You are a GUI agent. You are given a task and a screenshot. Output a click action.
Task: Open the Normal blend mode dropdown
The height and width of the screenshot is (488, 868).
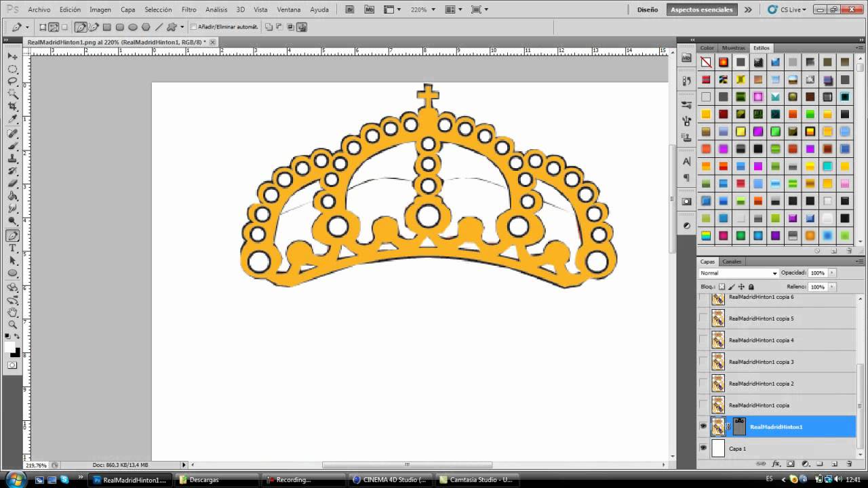(x=738, y=273)
